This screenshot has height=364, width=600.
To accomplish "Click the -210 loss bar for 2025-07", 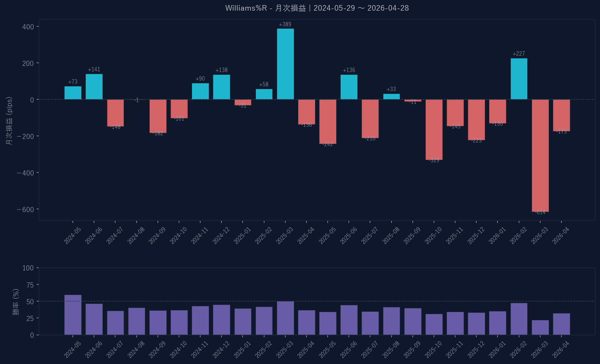I will tap(370, 118).
